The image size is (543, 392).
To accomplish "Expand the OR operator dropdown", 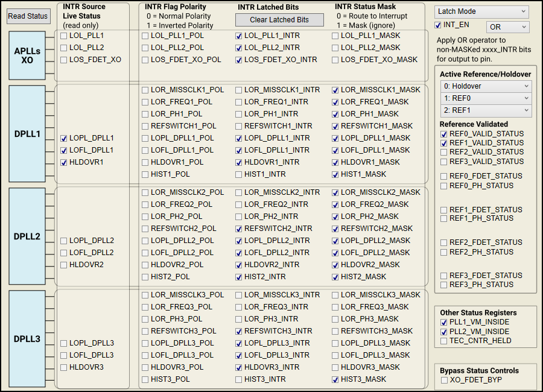I will point(507,27).
